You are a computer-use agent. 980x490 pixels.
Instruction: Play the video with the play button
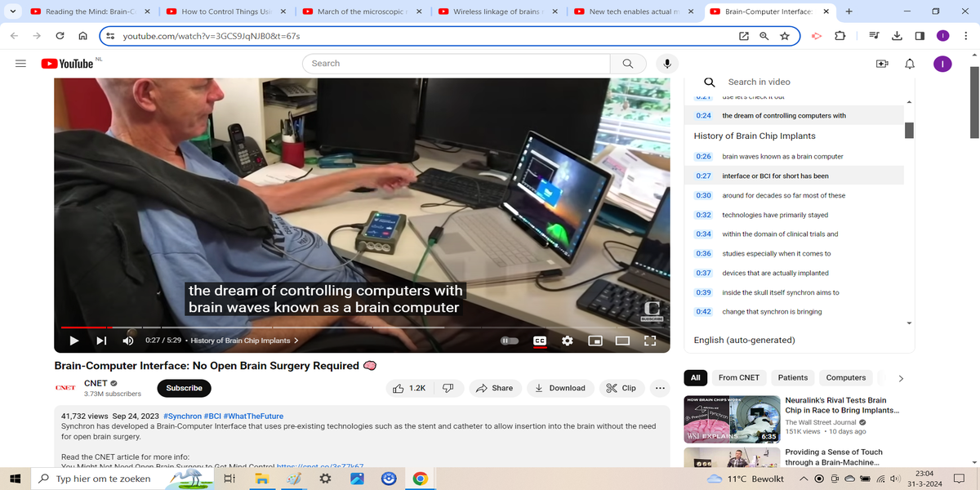73,341
